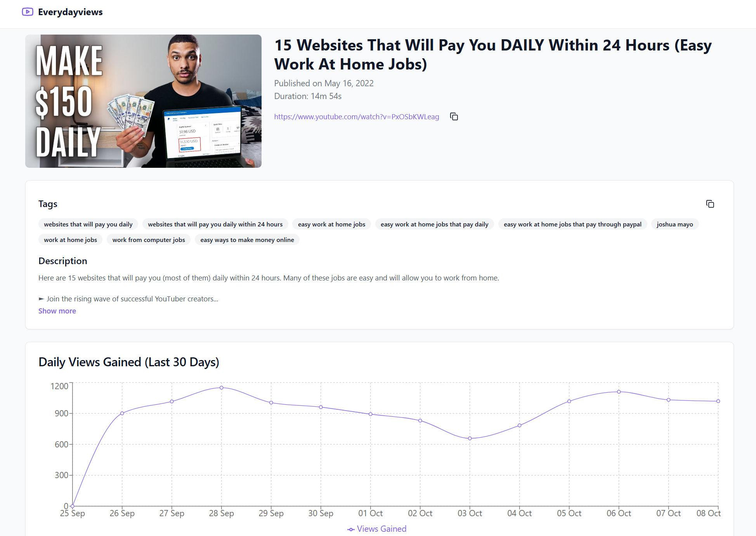The image size is (756, 536).
Task: Click the Everydayviews brand name
Action: (x=70, y=12)
